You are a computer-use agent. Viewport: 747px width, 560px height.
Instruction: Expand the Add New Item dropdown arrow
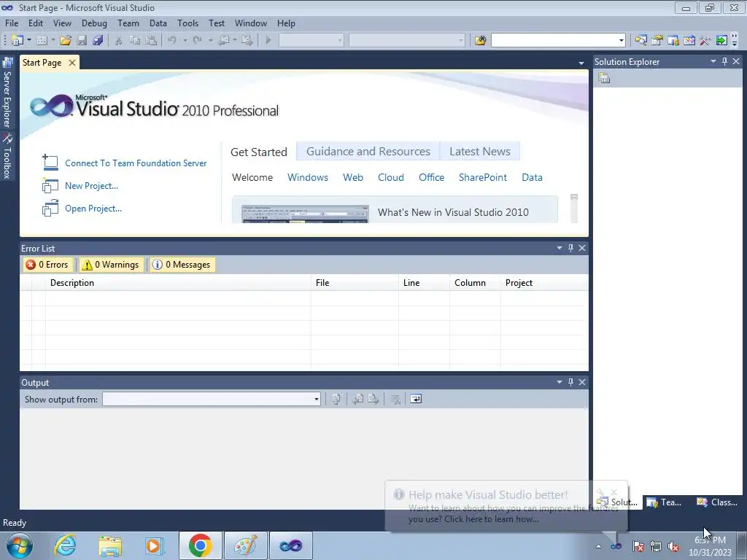pos(53,41)
